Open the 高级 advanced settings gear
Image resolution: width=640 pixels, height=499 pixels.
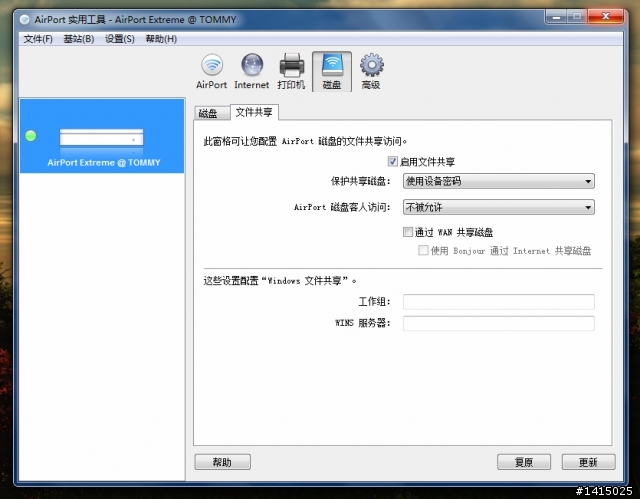[371, 71]
